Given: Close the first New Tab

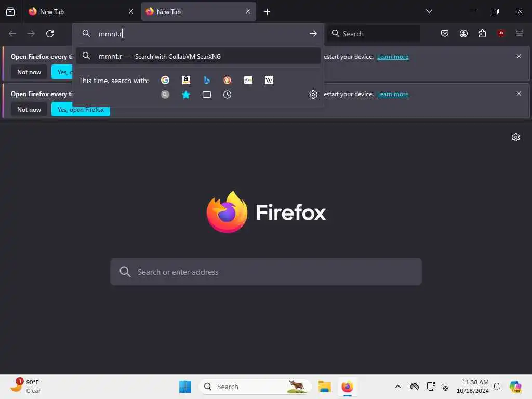Looking at the screenshot, I should (131, 11).
